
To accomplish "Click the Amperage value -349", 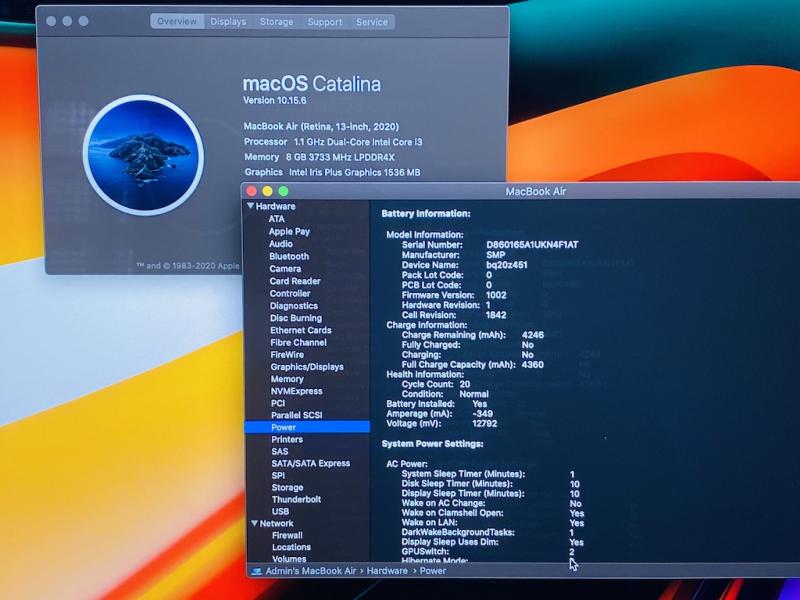I will [x=483, y=414].
